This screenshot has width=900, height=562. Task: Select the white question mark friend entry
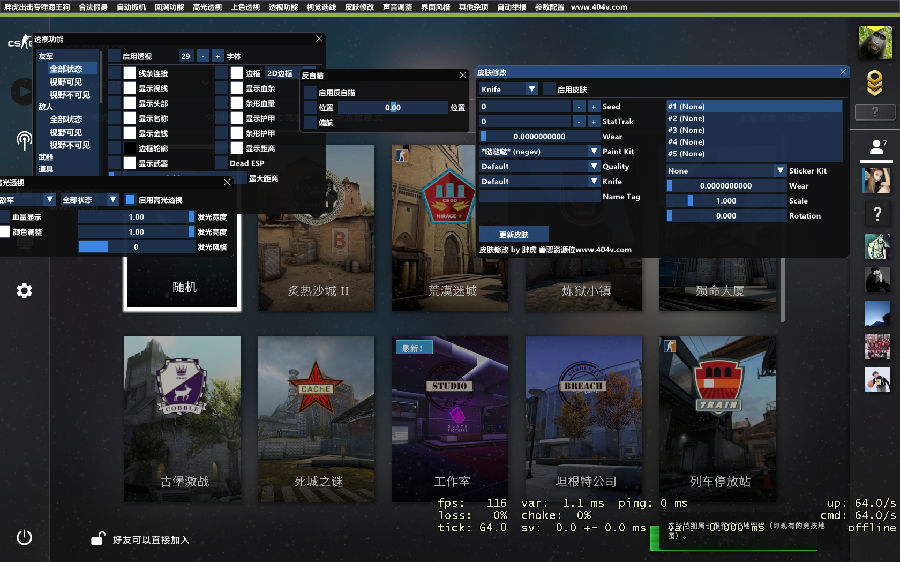[x=877, y=214]
